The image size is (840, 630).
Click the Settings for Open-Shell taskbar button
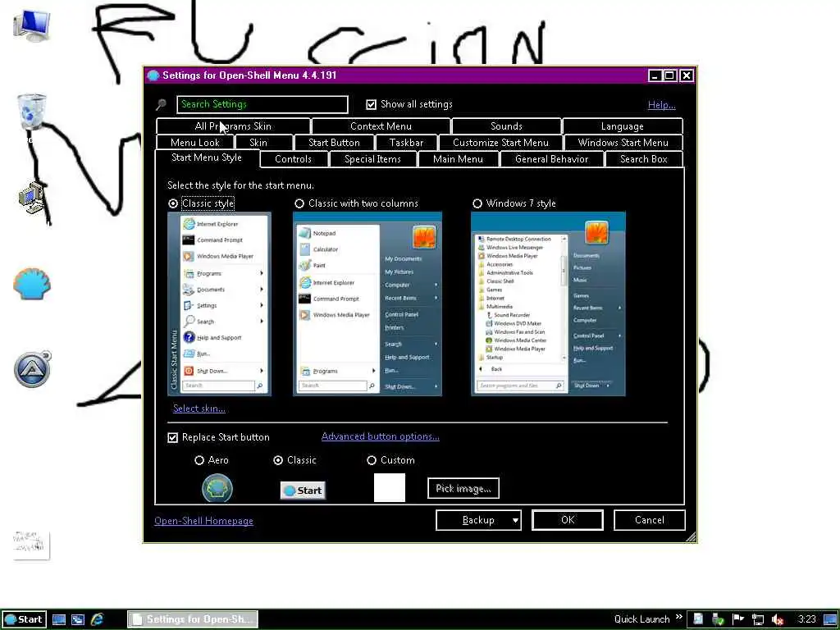tap(193, 619)
